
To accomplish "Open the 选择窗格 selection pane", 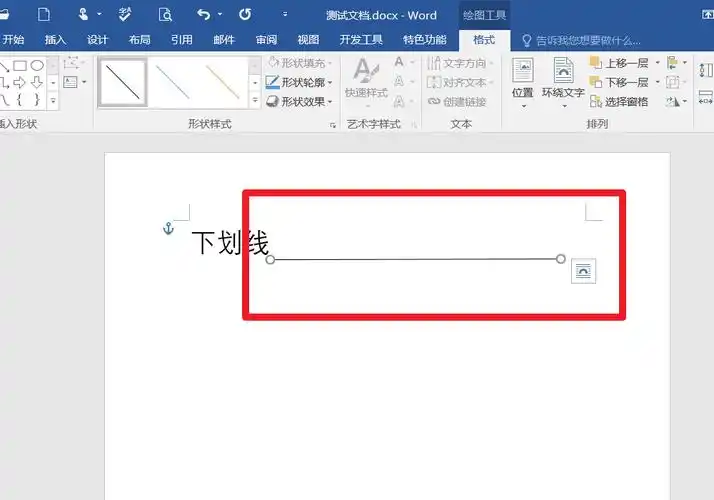I will click(x=619, y=102).
